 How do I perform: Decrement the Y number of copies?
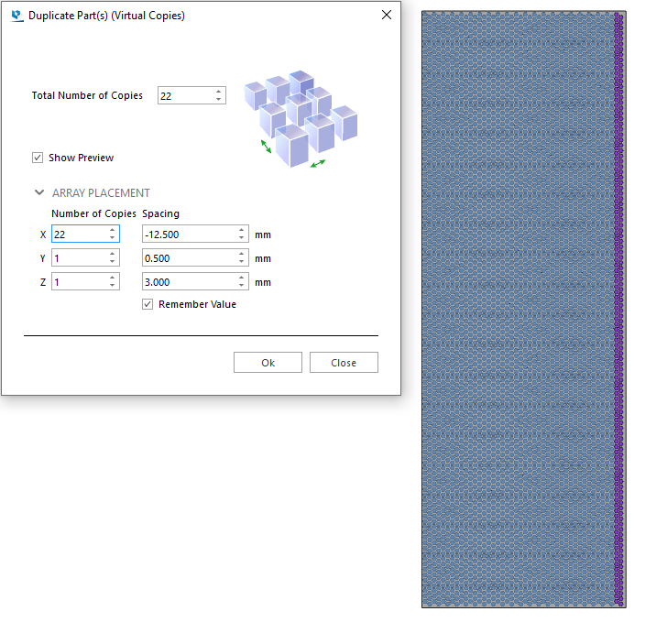112,262
